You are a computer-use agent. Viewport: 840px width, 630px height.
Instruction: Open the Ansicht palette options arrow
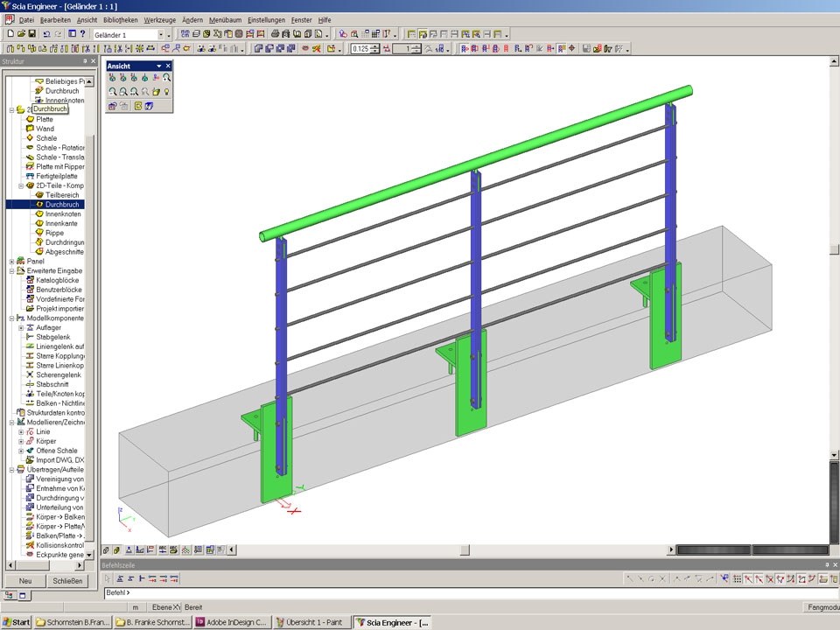[x=158, y=66]
